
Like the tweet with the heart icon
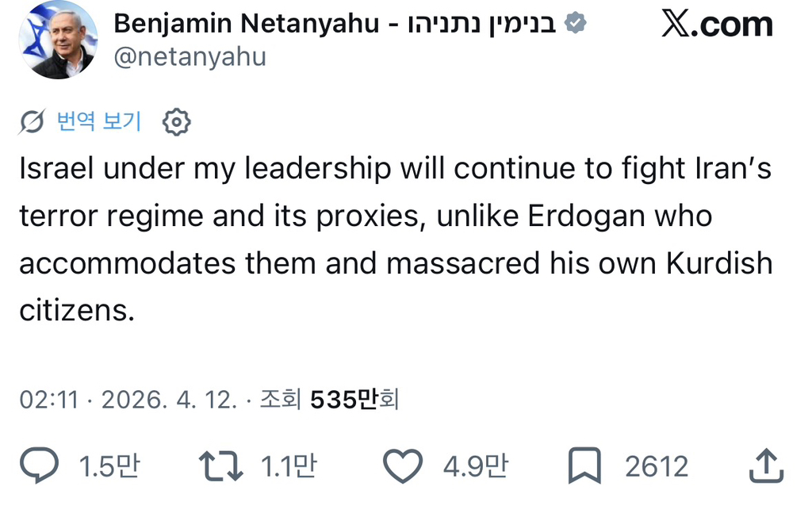403,466
